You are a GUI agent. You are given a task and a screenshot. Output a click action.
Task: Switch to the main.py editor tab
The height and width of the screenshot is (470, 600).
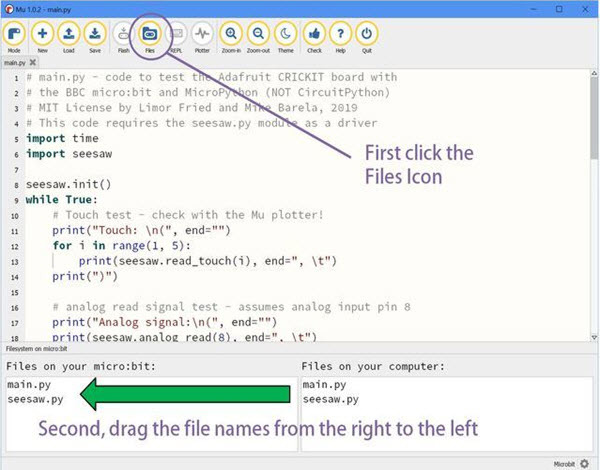15,62
